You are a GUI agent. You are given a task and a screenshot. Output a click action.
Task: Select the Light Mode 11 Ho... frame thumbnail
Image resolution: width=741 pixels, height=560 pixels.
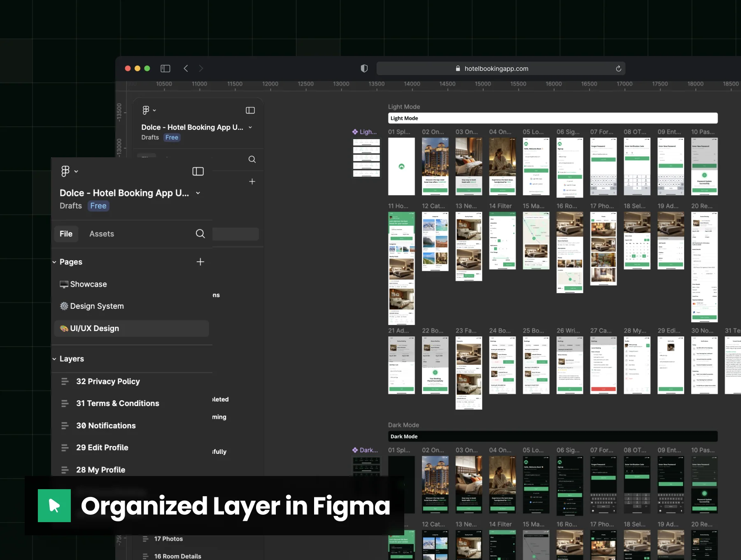coord(401,268)
